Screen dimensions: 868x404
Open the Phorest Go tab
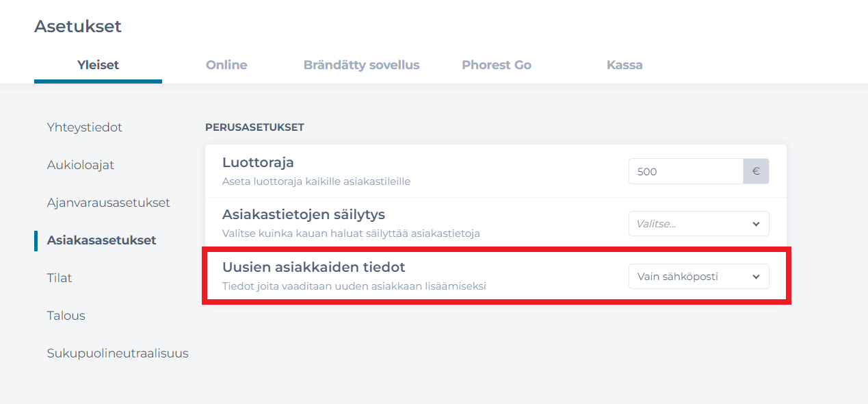496,64
